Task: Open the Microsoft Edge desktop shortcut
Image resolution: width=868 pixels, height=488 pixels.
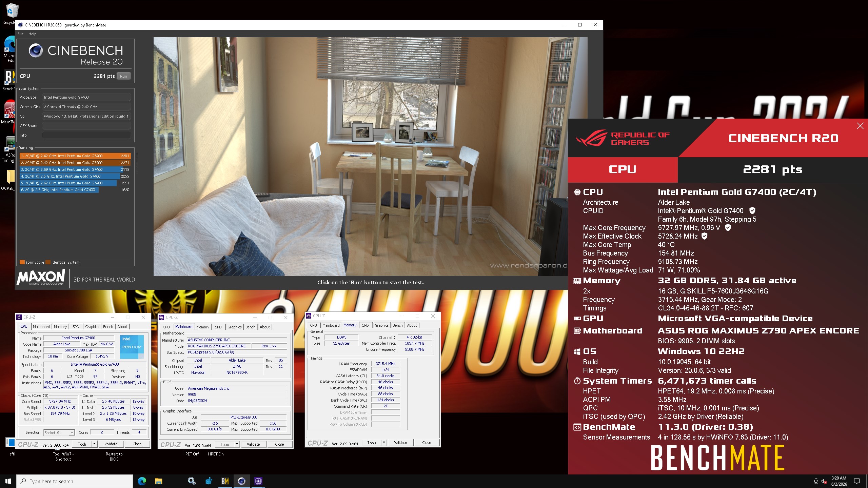Action: 9,44
